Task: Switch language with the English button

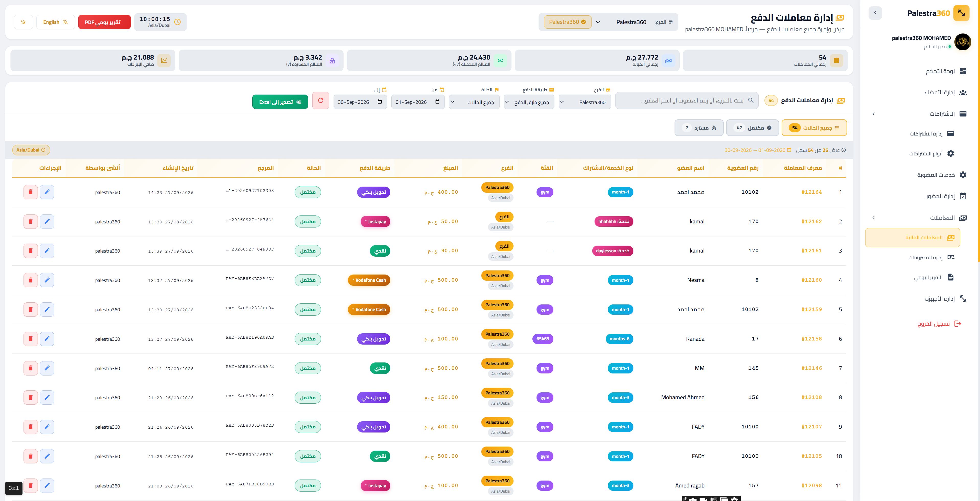Action: point(55,22)
